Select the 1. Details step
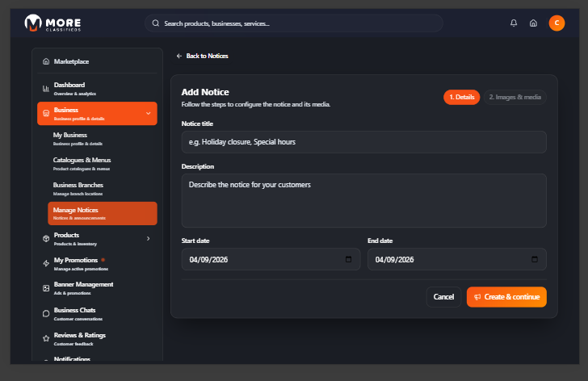The image size is (588, 381). click(461, 97)
